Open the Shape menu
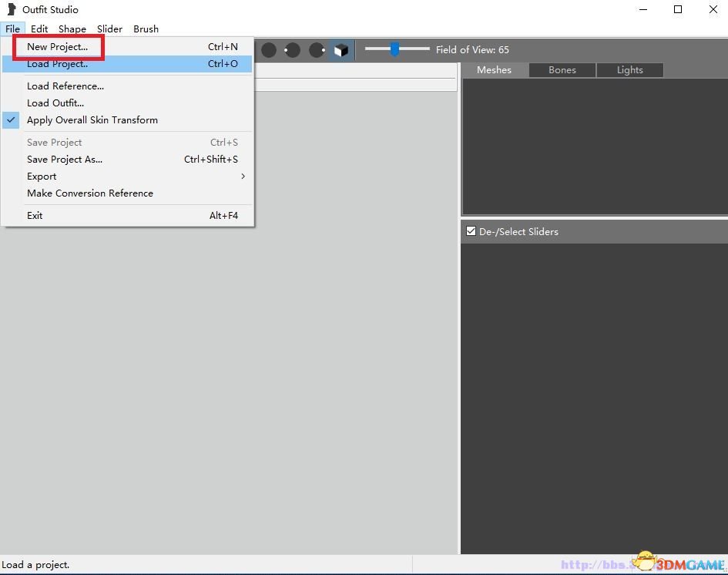Viewport: 728px width, 575px height. (72, 29)
